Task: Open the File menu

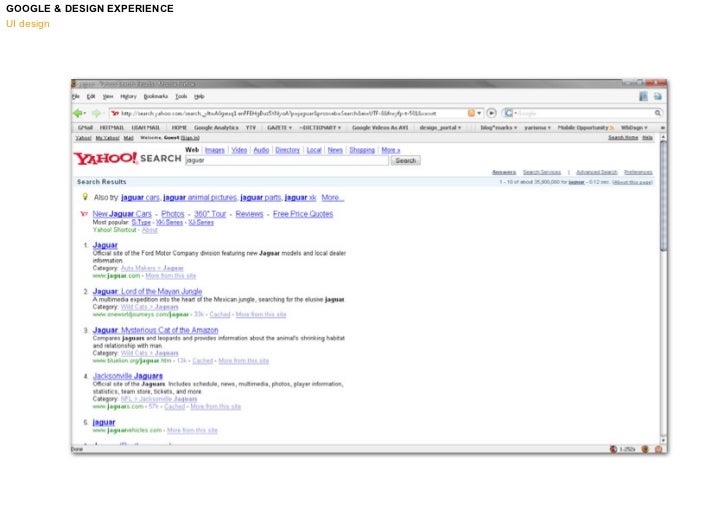Action: (x=76, y=97)
